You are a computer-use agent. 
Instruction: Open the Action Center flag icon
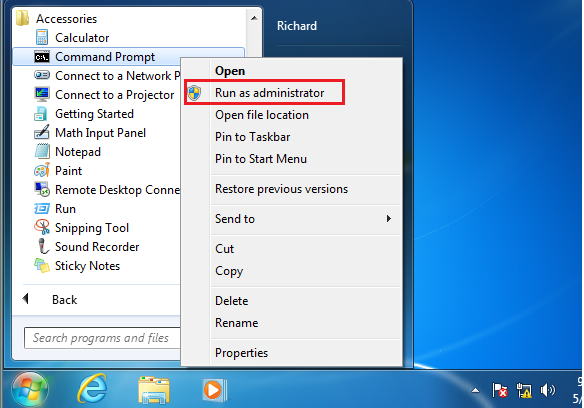click(x=499, y=390)
